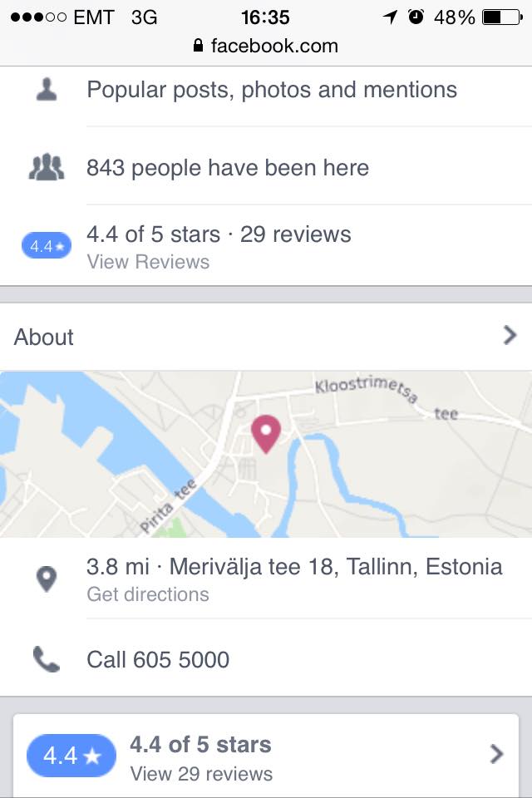Tap the red map pin marker
The width and height of the screenshot is (532, 798).
point(266,434)
